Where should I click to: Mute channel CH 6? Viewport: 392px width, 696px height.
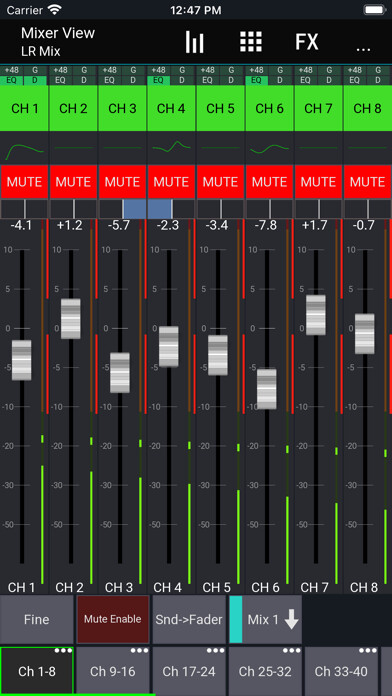(x=269, y=182)
